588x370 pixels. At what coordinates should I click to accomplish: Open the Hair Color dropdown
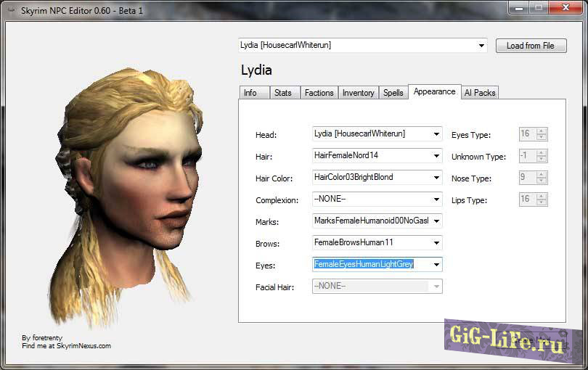[x=436, y=178]
